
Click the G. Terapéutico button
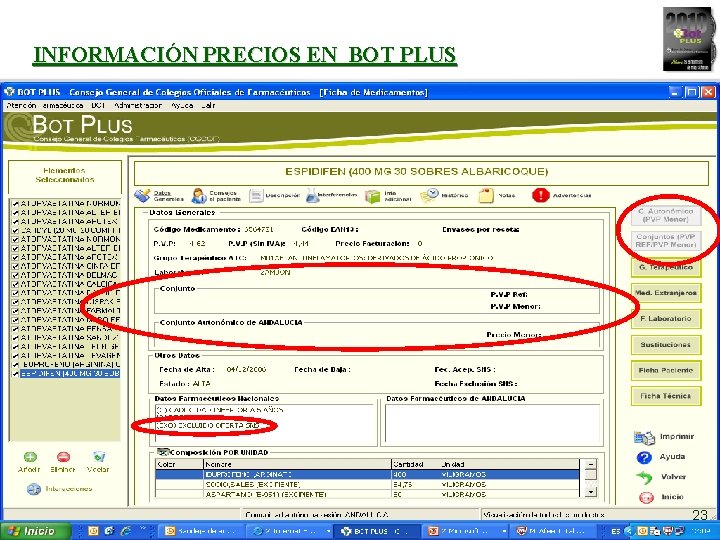point(666,267)
